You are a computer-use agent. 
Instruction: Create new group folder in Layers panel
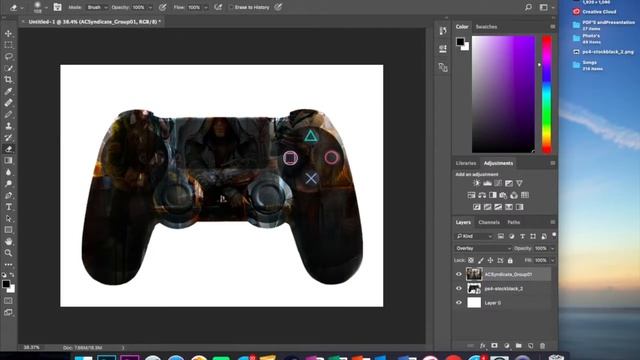tap(518, 346)
